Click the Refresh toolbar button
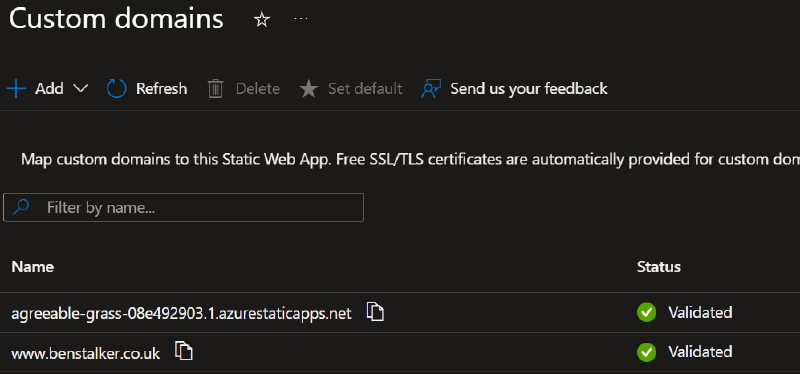This screenshot has height=374, width=800. (x=147, y=89)
